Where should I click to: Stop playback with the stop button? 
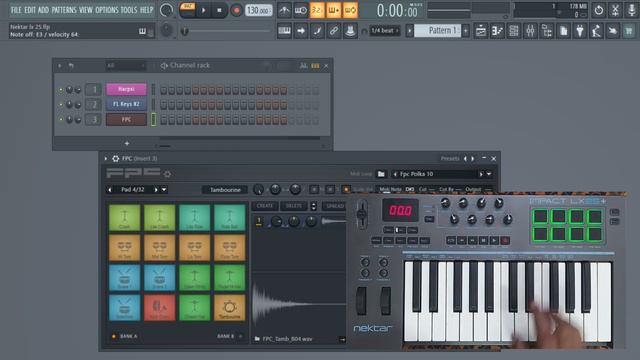[x=219, y=10]
